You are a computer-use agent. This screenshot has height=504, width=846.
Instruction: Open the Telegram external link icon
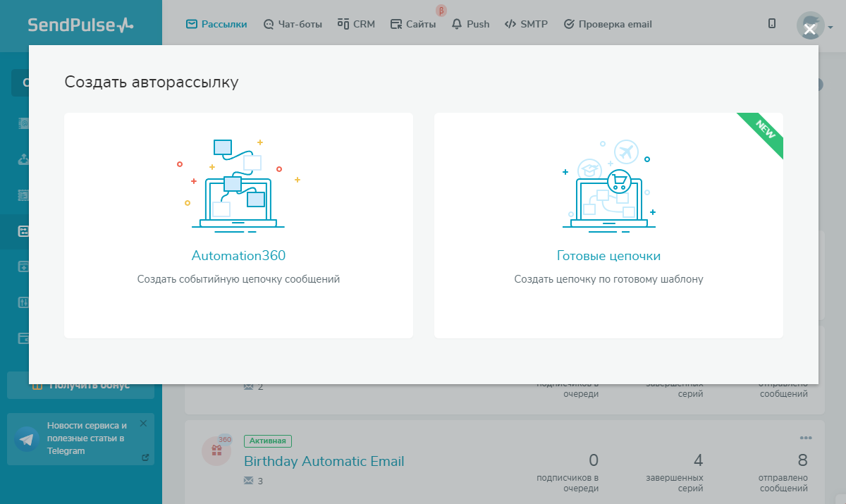pos(145,457)
